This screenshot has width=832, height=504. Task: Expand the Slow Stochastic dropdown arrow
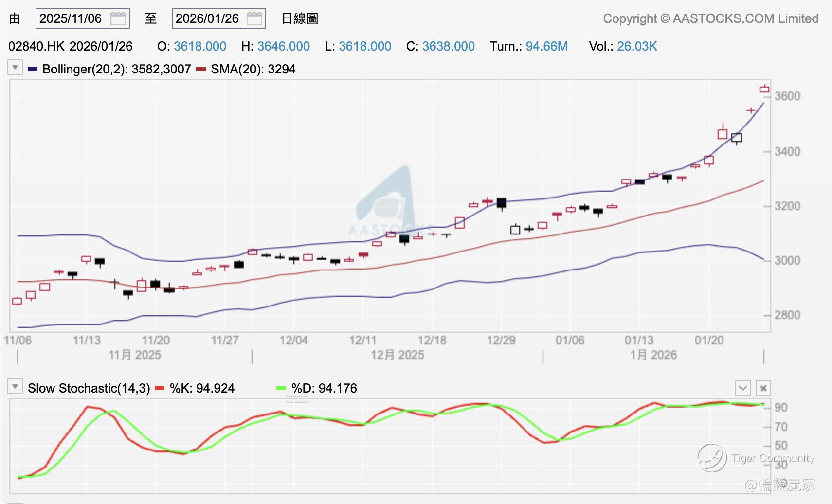point(15,387)
